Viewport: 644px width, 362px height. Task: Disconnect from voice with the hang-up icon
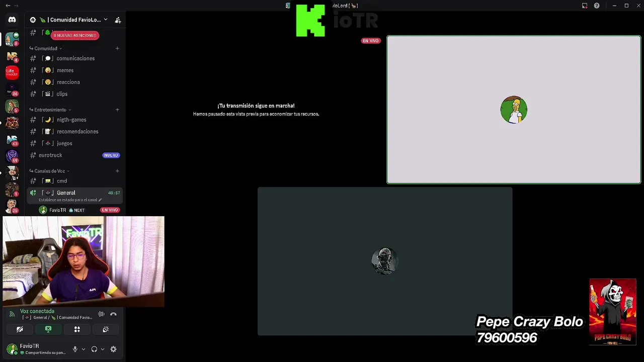coord(113,314)
